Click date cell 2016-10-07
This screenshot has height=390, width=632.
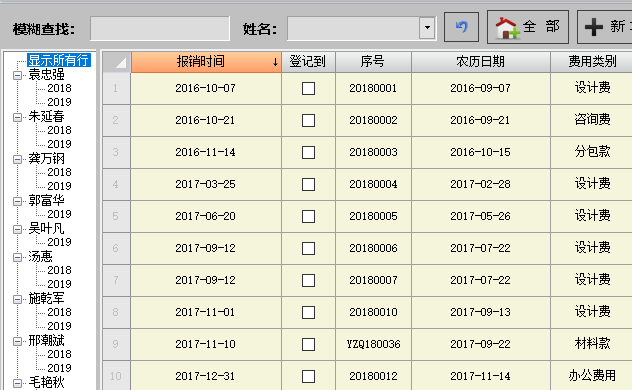(206, 88)
